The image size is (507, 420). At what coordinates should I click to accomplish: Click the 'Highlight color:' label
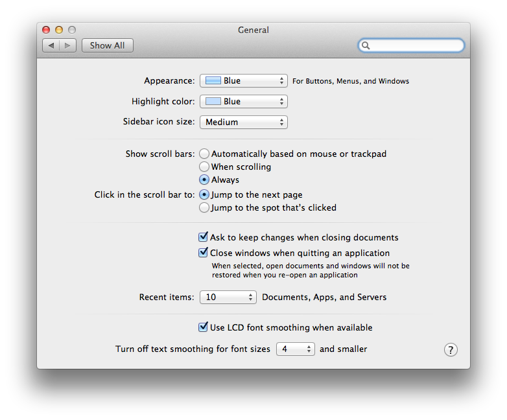point(163,102)
